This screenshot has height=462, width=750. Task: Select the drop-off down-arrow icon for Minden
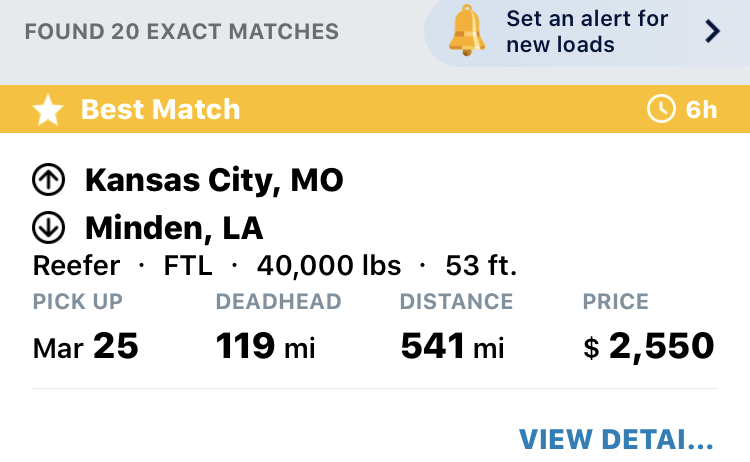48,227
